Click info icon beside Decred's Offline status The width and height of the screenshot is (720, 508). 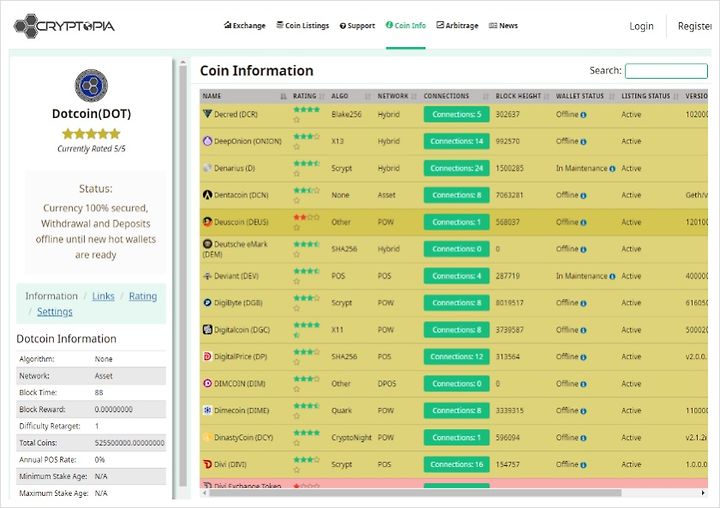coord(583,115)
